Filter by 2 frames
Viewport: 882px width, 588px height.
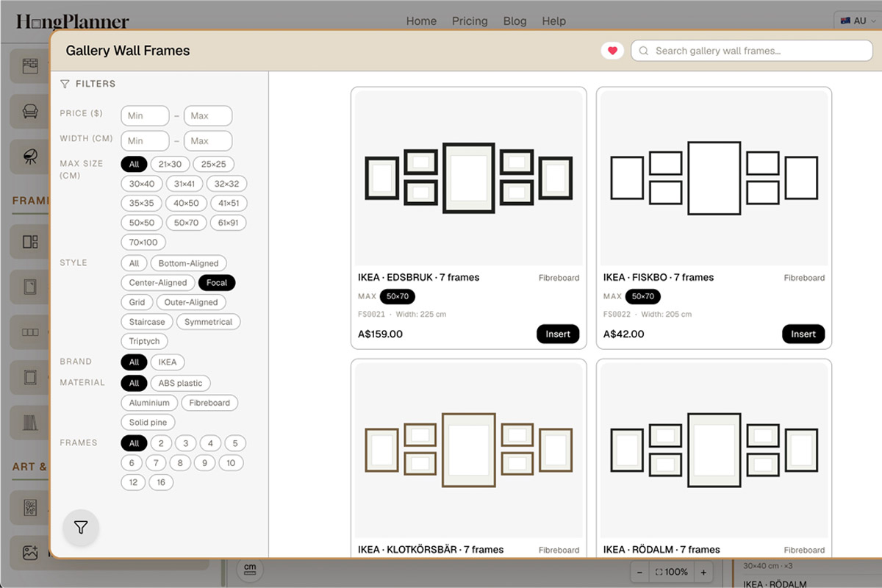(x=161, y=443)
